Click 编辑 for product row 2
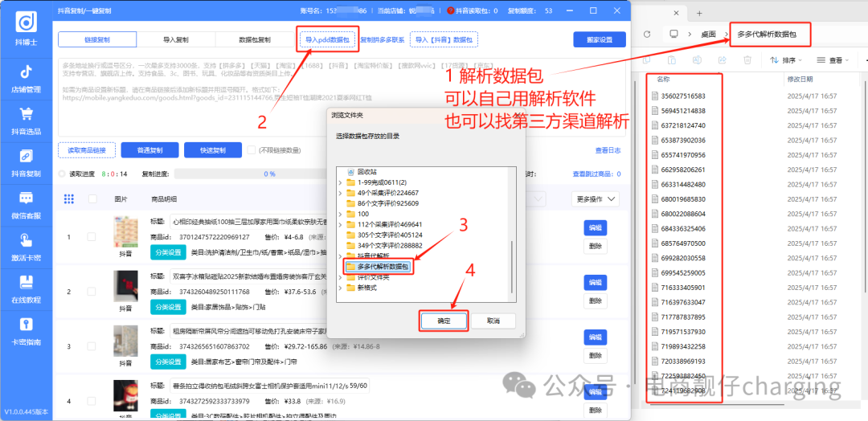 pyautogui.click(x=595, y=282)
